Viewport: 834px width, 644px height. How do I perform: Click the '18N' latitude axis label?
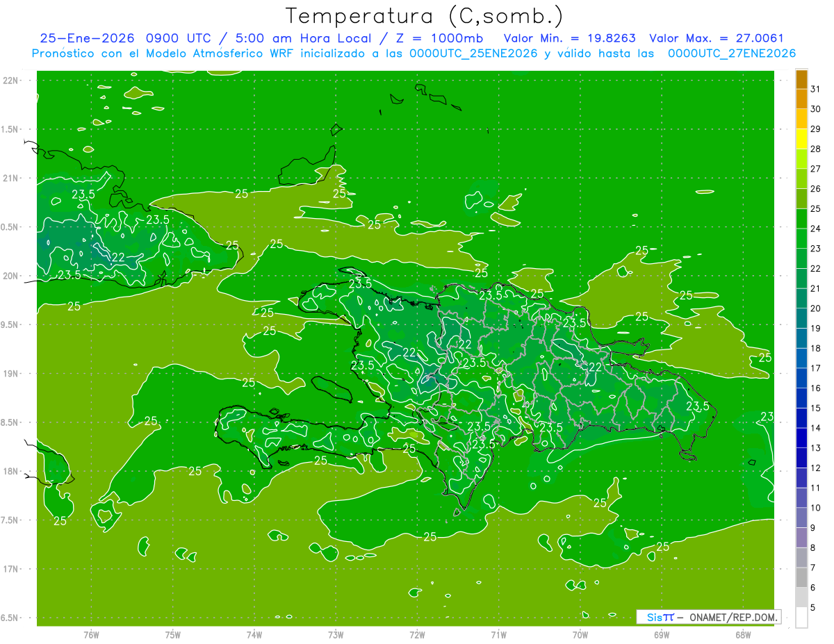coord(10,471)
